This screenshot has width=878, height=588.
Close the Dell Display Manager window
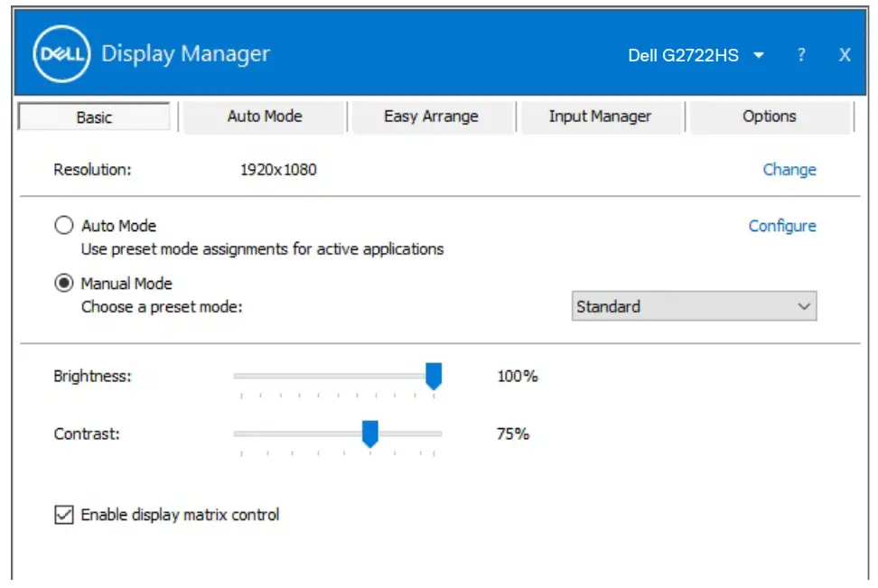[x=844, y=54]
